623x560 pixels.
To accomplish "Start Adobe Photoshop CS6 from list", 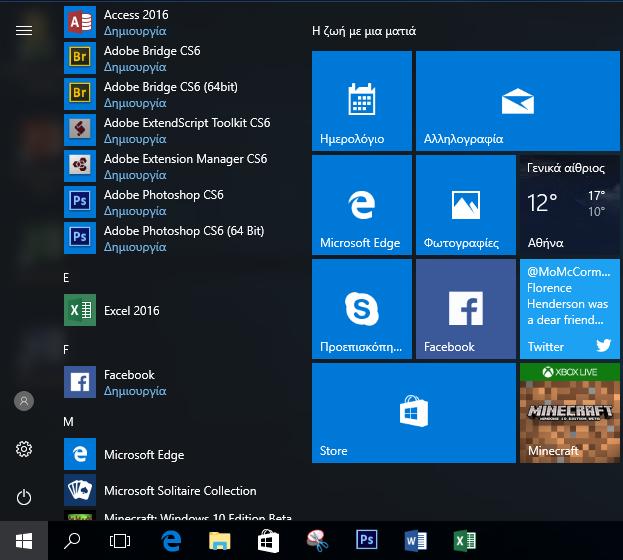I will pyautogui.click(x=179, y=202).
